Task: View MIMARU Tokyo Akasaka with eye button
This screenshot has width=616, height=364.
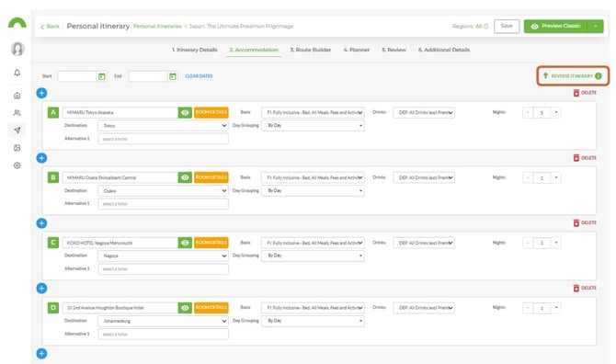Action: 185,113
